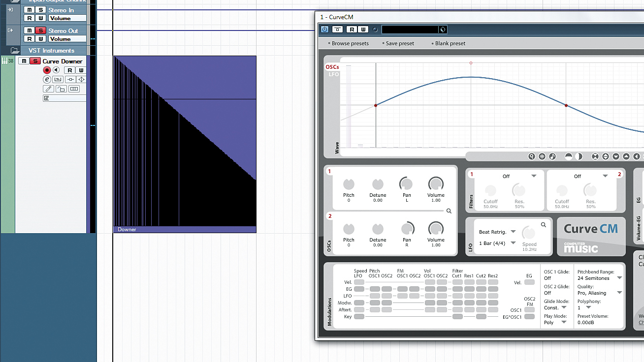Open the Curve Downer edit instrument 'e' button

pos(47,80)
